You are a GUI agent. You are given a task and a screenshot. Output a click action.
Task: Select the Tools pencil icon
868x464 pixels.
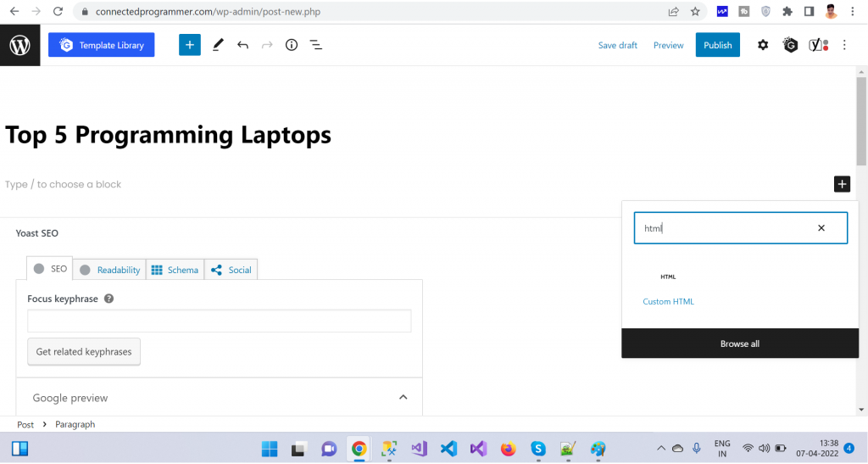(x=218, y=45)
